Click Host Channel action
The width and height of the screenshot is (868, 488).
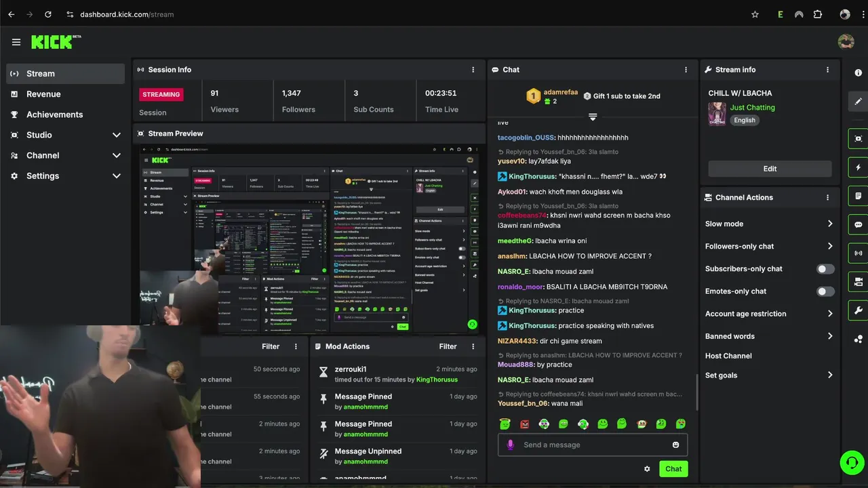[x=728, y=356]
